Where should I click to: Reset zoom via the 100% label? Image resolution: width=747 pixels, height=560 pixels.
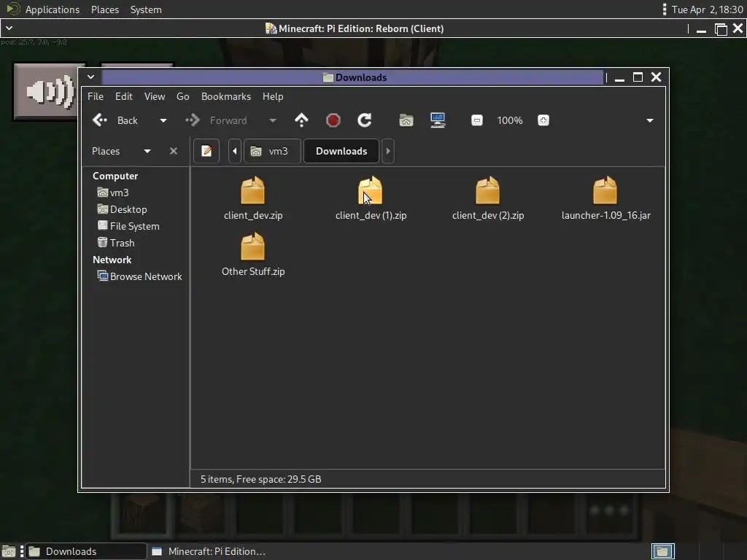coord(509,120)
